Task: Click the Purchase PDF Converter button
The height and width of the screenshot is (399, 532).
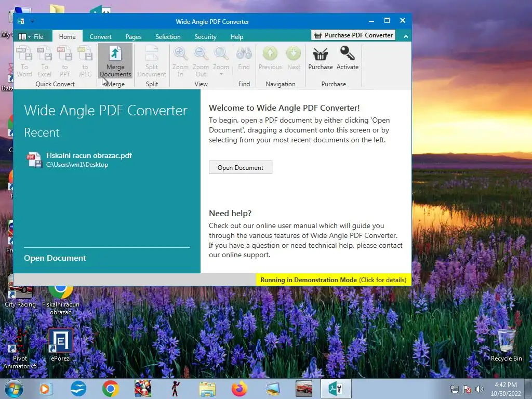Action: (x=353, y=35)
